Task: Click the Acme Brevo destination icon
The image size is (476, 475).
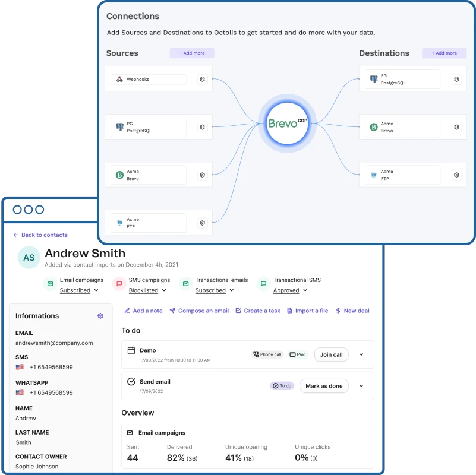Action: click(373, 126)
